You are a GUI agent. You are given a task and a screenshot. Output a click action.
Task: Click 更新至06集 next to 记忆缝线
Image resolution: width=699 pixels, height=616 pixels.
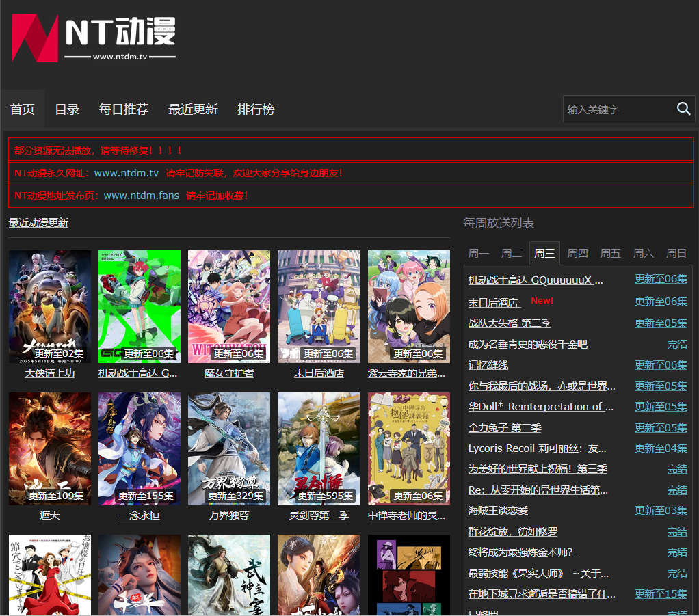(661, 365)
